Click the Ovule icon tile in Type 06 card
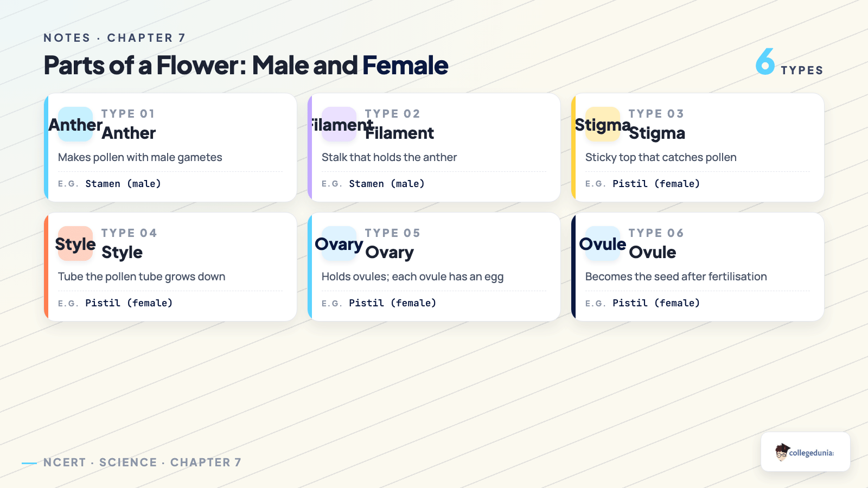 point(603,243)
